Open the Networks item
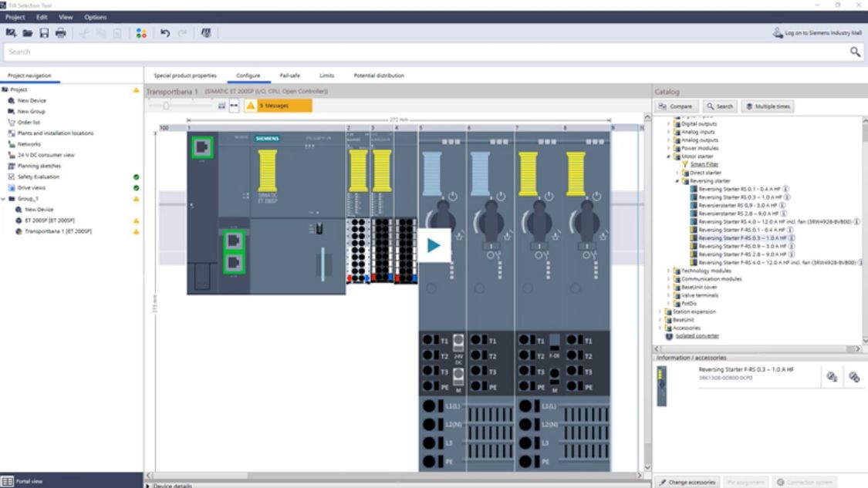Image resolution: width=868 pixels, height=488 pixels. [x=29, y=144]
